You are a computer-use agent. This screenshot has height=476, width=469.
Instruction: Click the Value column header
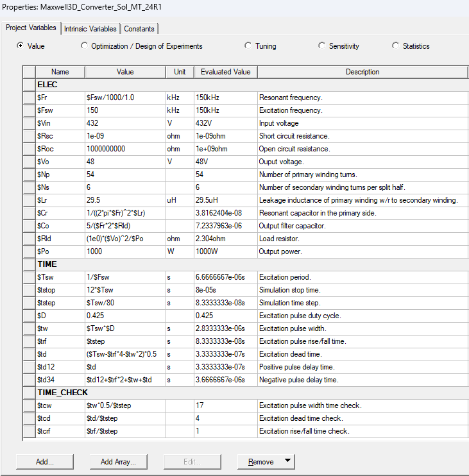click(125, 72)
